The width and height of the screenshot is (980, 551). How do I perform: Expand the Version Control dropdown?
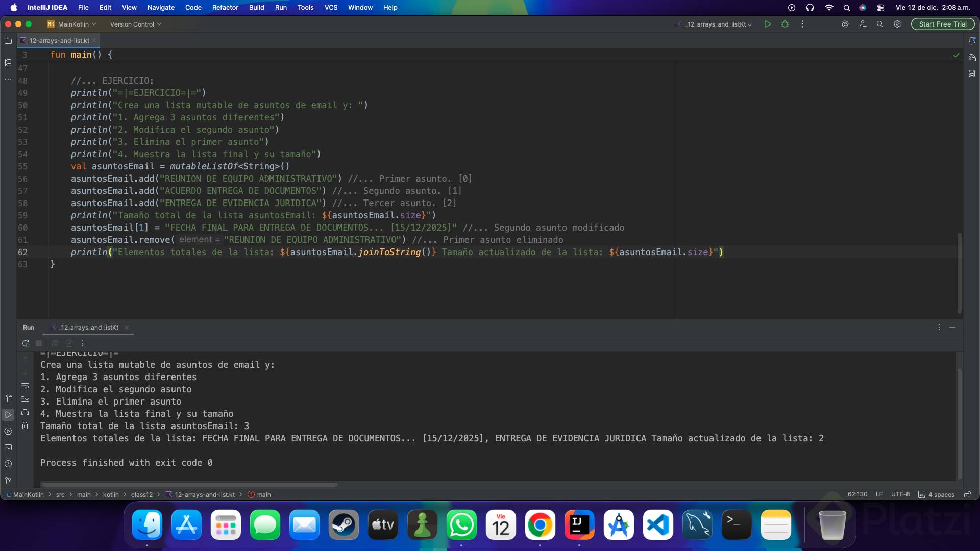pyautogui.click(x=135, y=24)
